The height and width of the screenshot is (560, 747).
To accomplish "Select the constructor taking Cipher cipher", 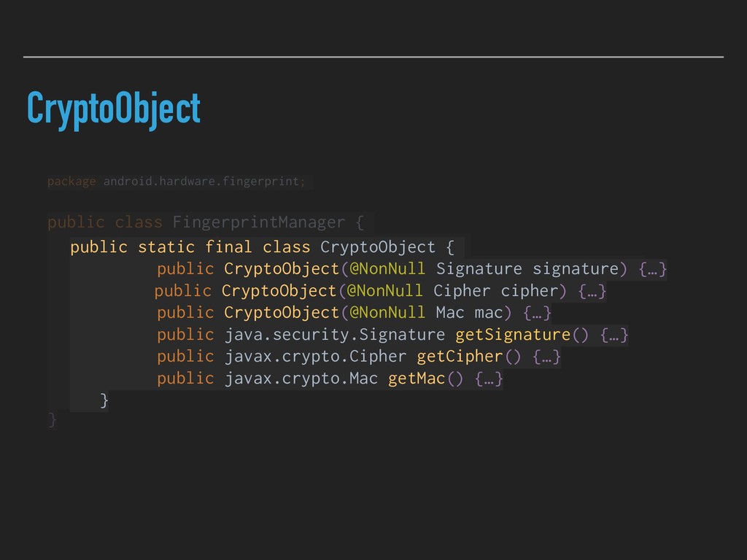I will coord(380,291).
